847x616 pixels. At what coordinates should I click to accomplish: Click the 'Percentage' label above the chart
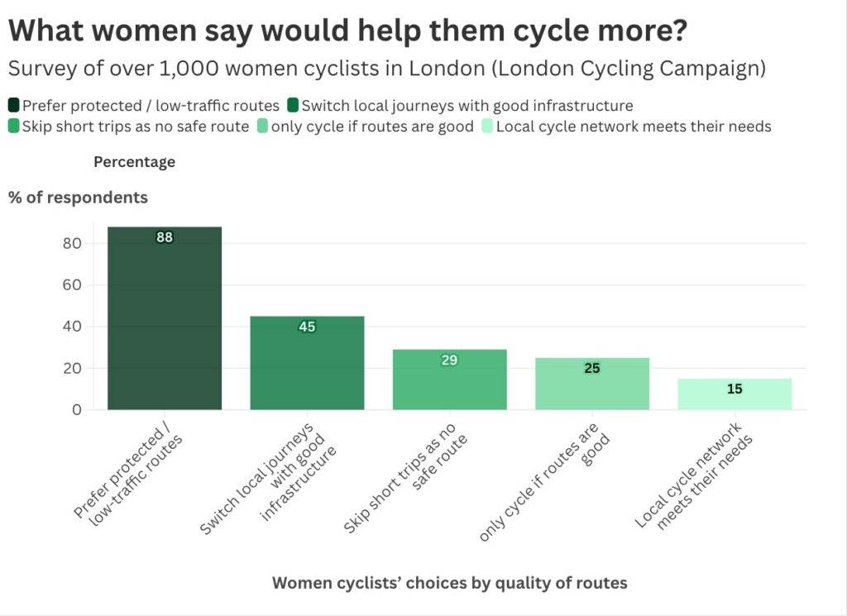click(x=134, y=162)
